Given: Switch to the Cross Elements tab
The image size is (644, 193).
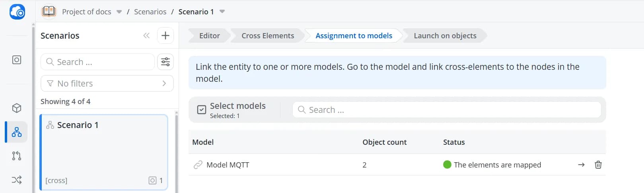Looking at the screenshot, I should coord(268,35).
